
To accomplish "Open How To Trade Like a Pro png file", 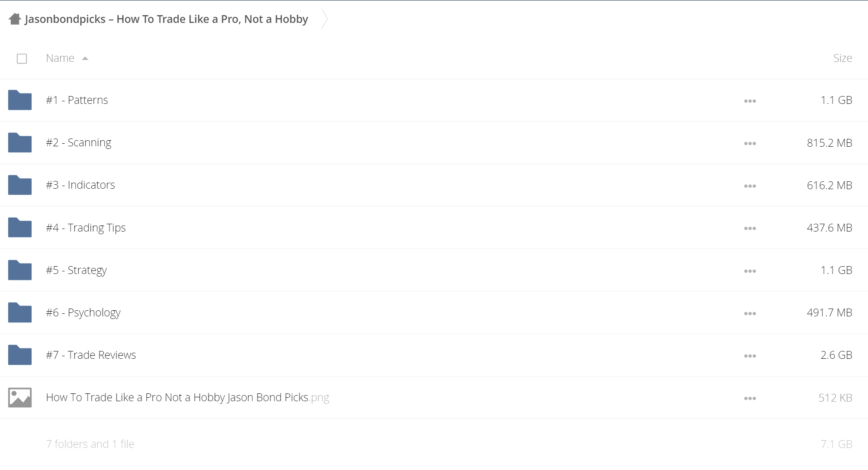I will tap(188, 397).
